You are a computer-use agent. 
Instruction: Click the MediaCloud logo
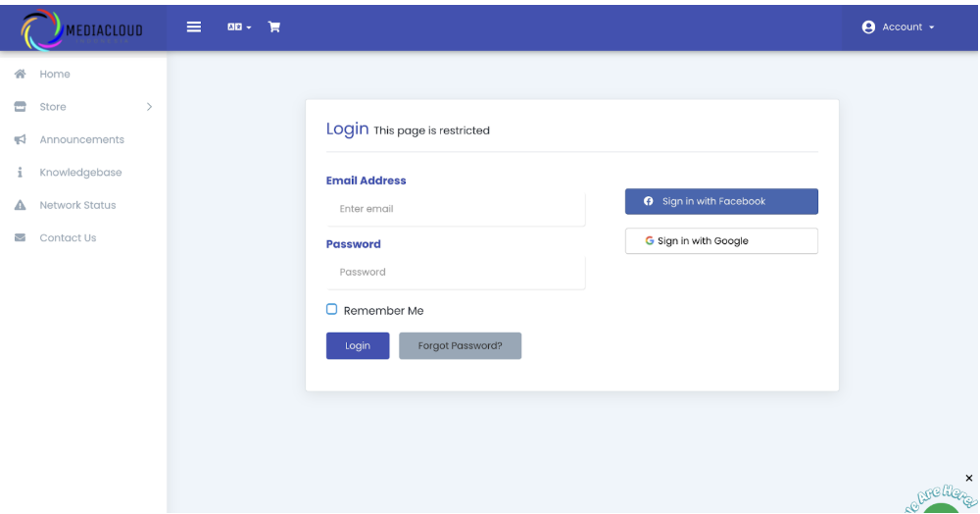(x=82, y=29)
